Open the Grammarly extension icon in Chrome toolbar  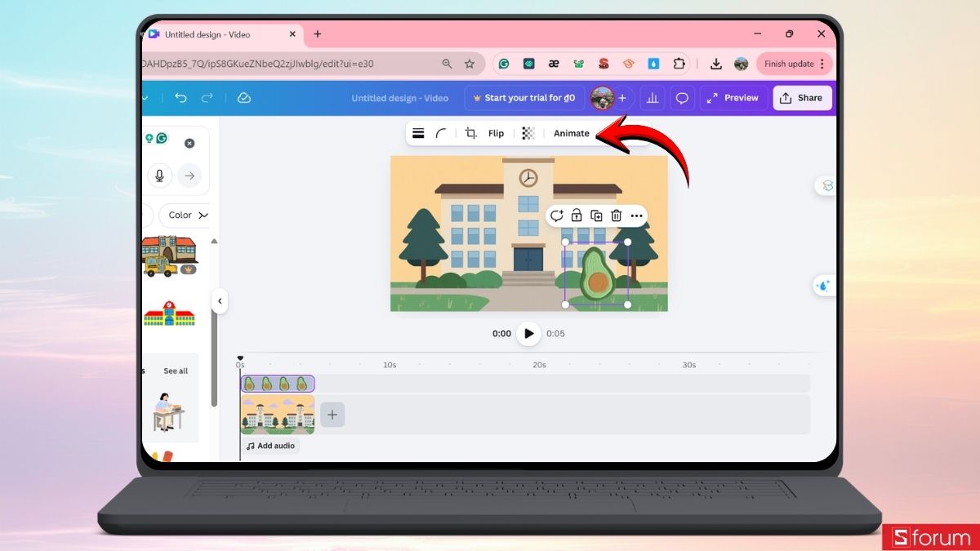[504, 64]
